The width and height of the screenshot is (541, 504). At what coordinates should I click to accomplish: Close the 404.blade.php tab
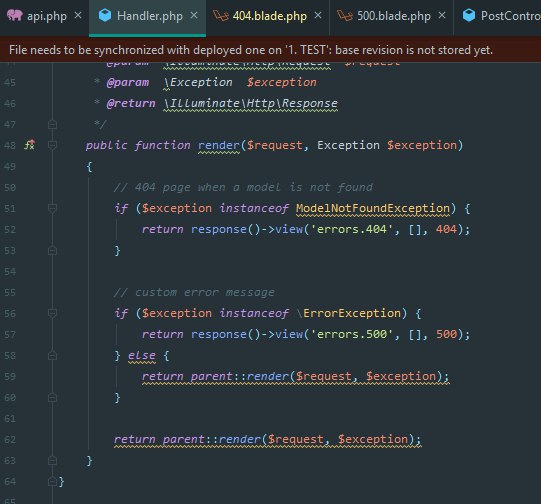click(318, 16)
